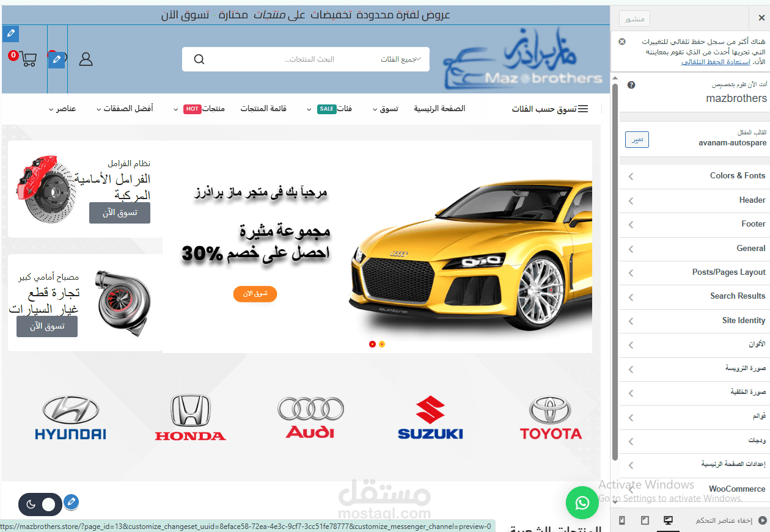Click تسوق الآن on brakes banner
Screen dimensions: 770x532
click(120, 213)
